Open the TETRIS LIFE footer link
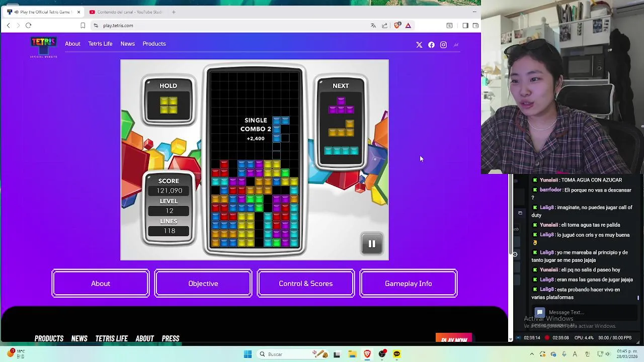The width and height of the screenshot is (644, 362). click(112, 338)
